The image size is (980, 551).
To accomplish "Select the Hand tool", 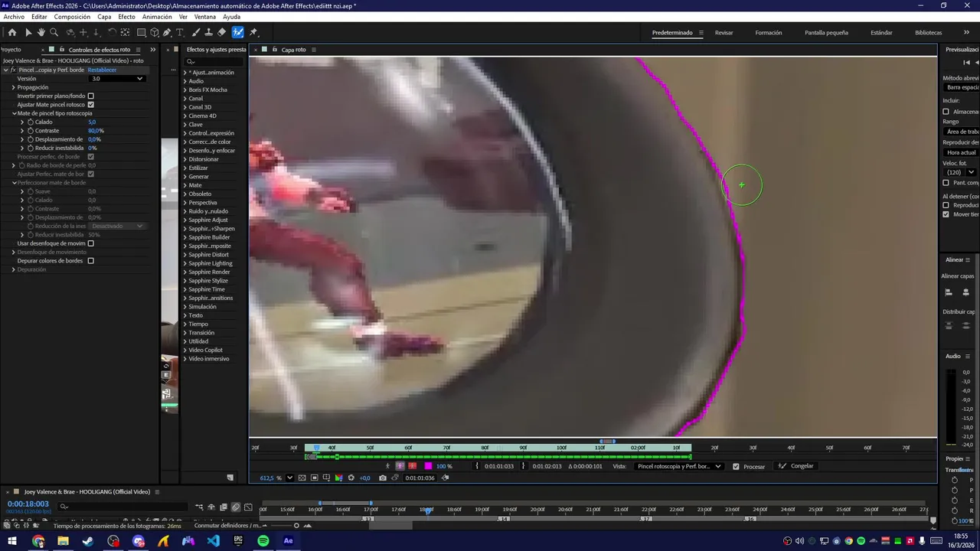I will click(41, 33).
